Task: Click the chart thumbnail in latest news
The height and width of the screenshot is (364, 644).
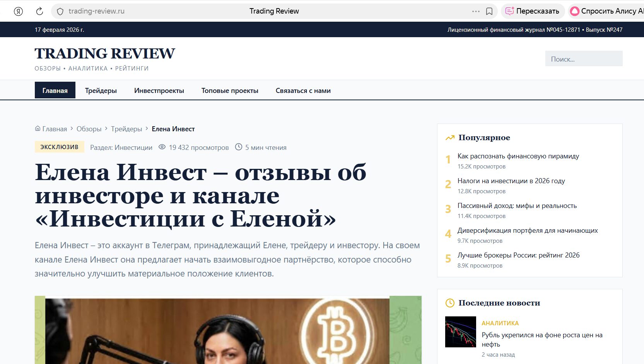Action: [460, 332]
